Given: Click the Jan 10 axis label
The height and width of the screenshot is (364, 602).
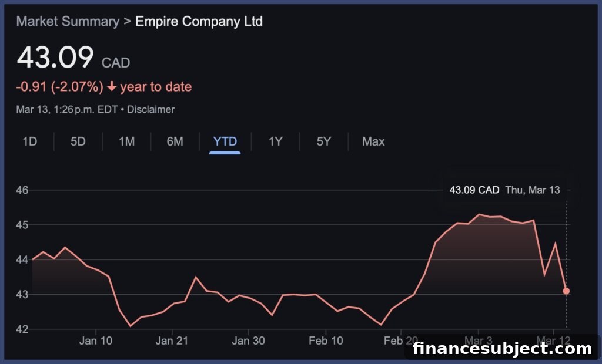Looking at the screenshot, I should tap(96, 341).
